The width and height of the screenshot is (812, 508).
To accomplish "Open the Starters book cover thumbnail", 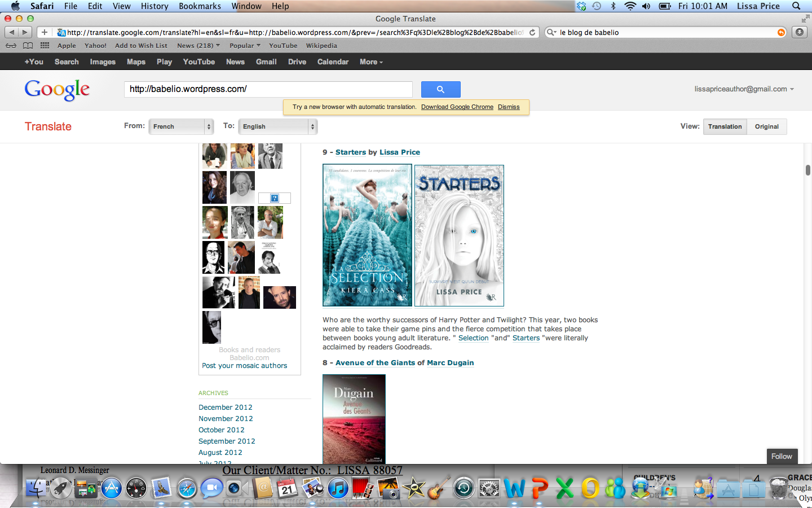I will pyautogui.click(x=459, y=235).
